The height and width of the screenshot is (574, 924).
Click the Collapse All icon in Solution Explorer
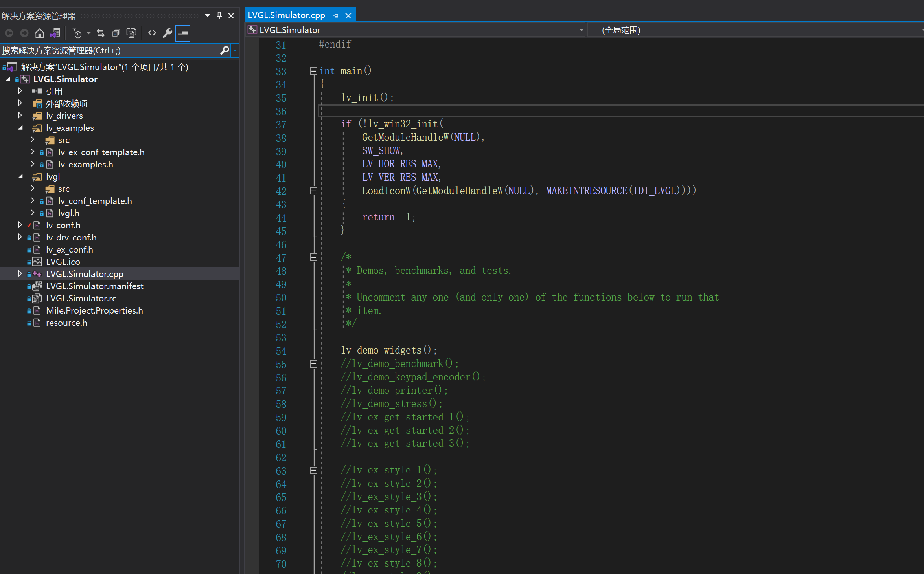[x=116, y=33]
